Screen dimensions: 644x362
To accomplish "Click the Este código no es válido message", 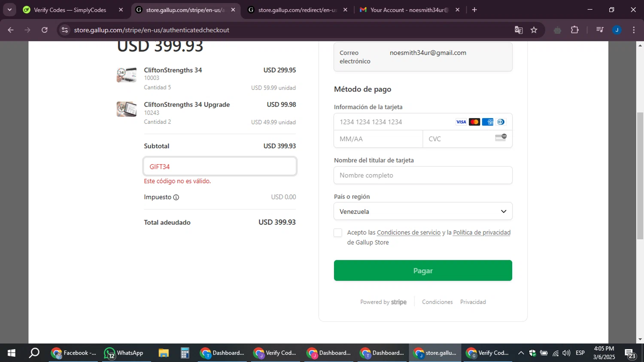I will pyautogui.click(x=177, y=181).
